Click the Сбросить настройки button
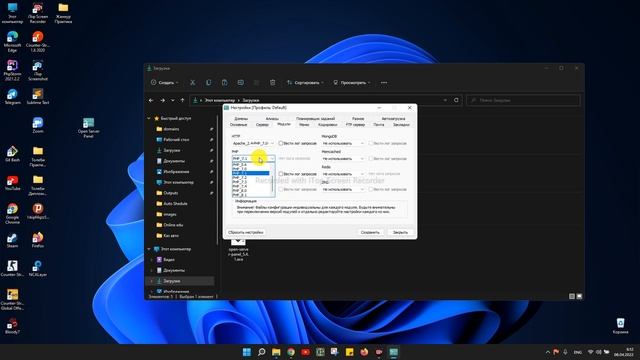This screenshot has width=640, height=360. click(x=246, y=232)
